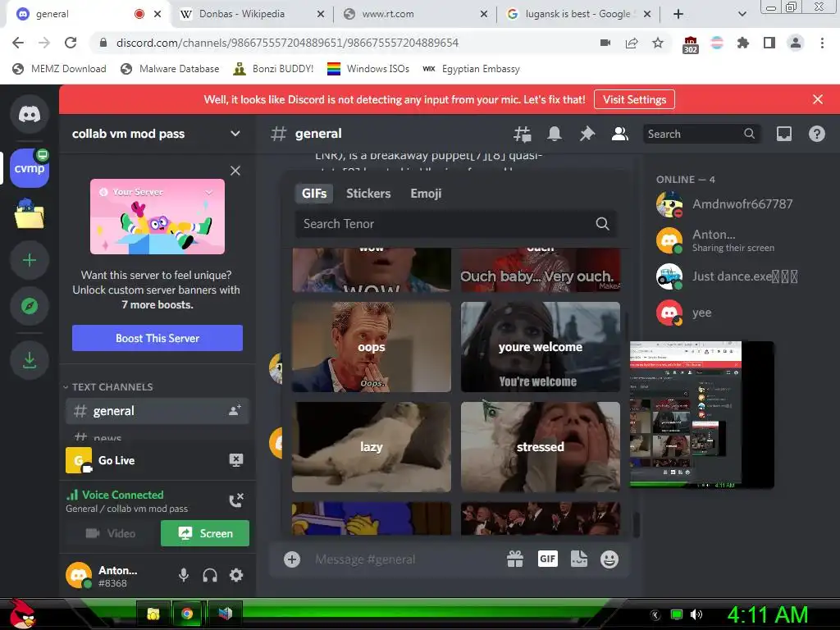Toggle GIF picker button in message bar
This screenshot has width=840, height=630.
547,559
